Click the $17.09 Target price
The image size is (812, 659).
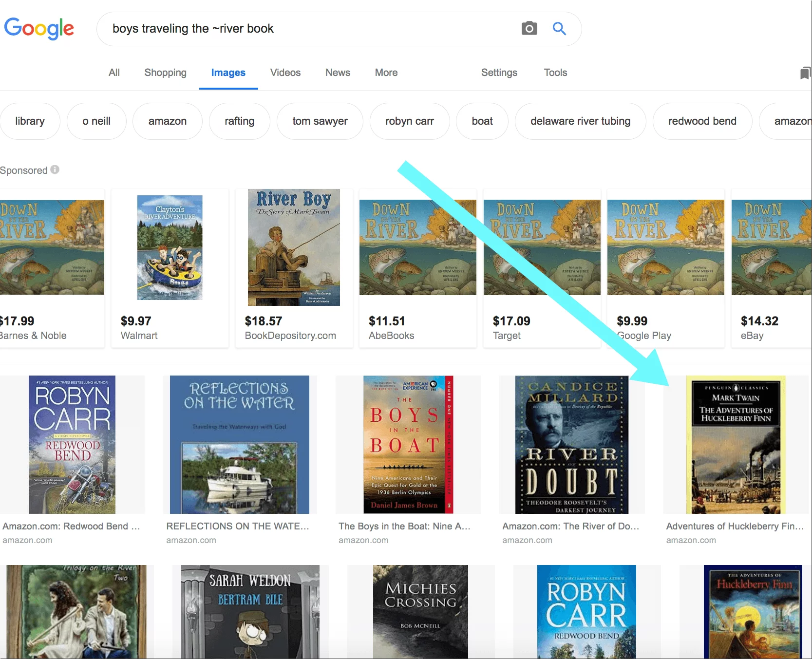pos(511,321)
